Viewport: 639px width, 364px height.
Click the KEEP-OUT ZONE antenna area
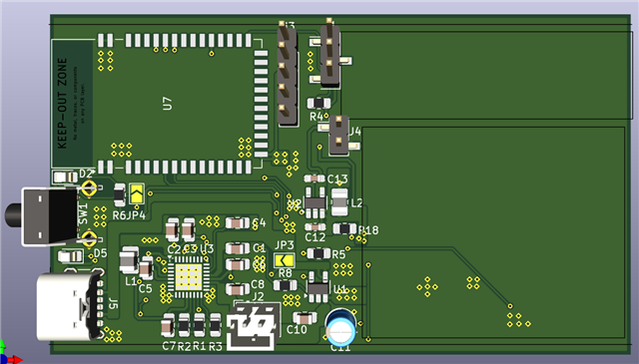coord(72,104)
